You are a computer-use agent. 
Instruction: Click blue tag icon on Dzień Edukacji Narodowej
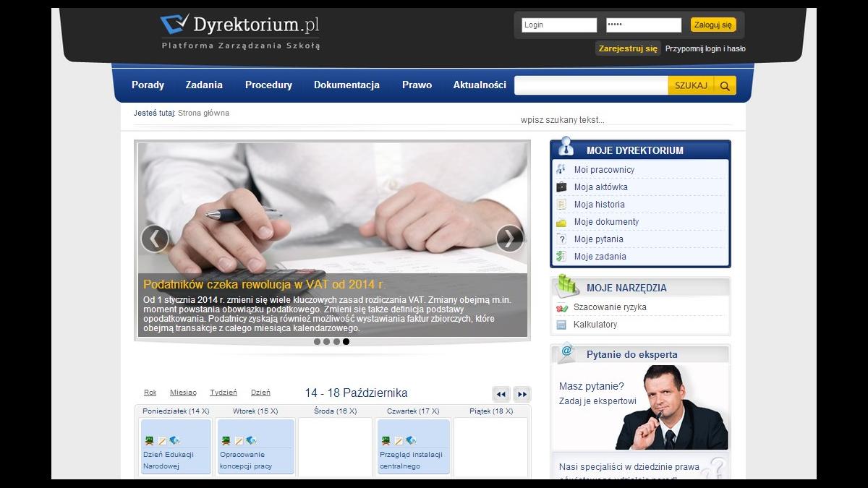[x=174, y=440]
